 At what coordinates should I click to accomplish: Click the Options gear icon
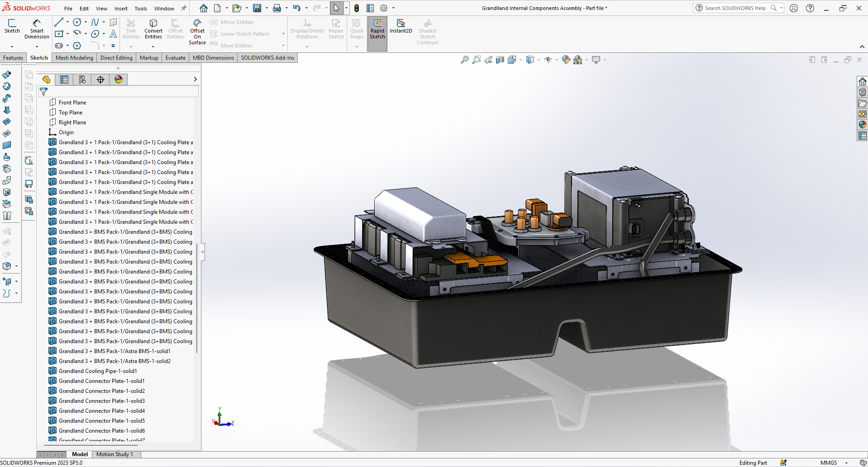click(x=384, y=8)
